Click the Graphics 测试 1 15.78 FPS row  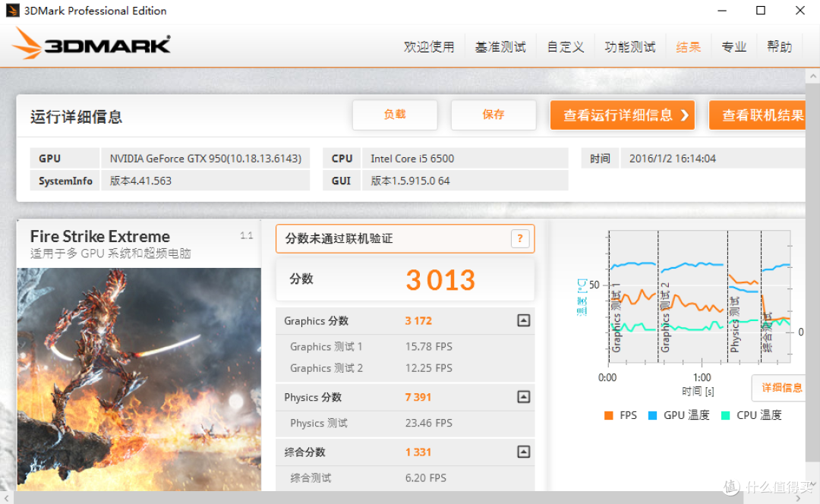(405, 347)
